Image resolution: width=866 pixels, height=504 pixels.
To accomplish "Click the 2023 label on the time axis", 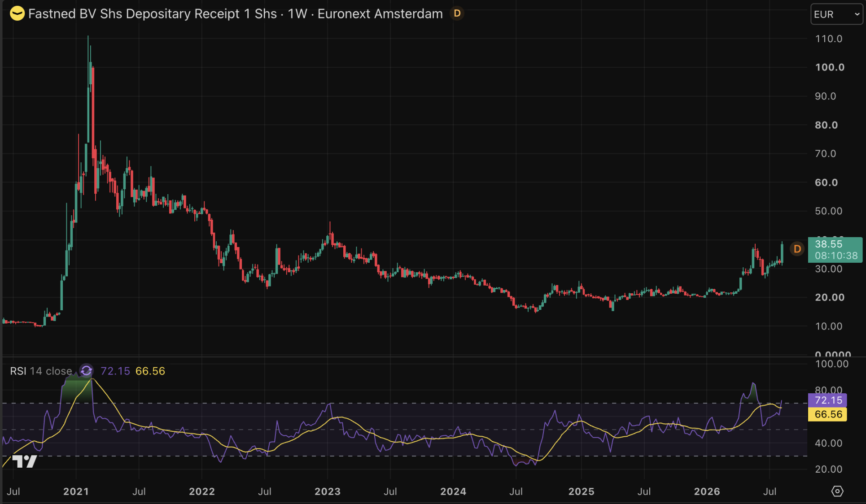I will (x=328, y=491).
